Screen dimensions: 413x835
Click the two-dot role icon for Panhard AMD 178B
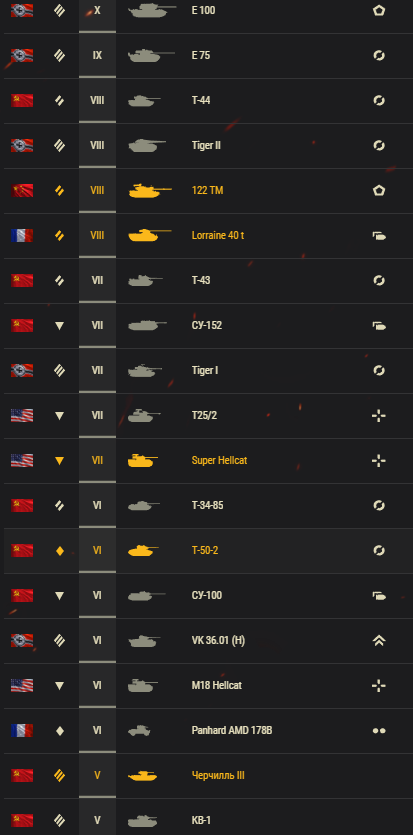pos(379,730)
